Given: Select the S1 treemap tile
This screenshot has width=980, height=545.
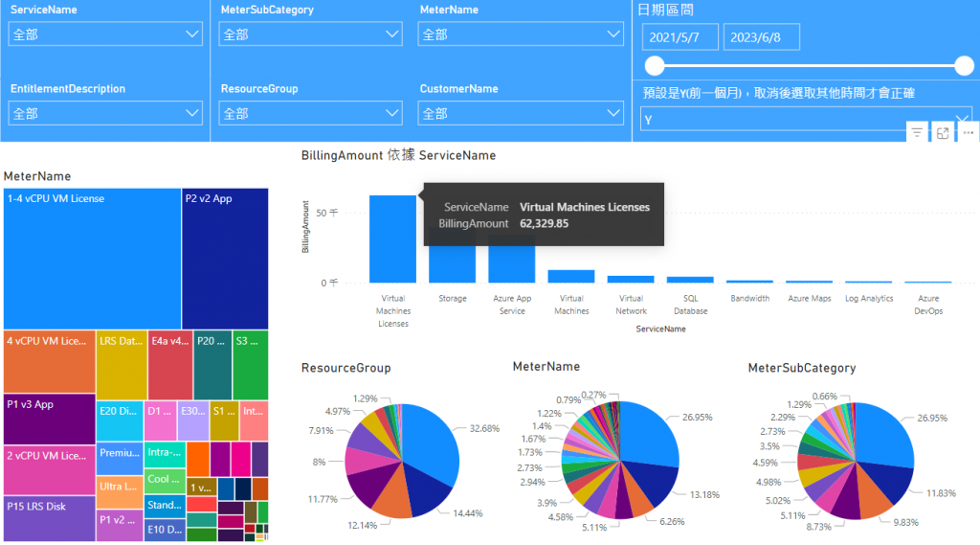Looking at the screenshot, I should (224, 421).
